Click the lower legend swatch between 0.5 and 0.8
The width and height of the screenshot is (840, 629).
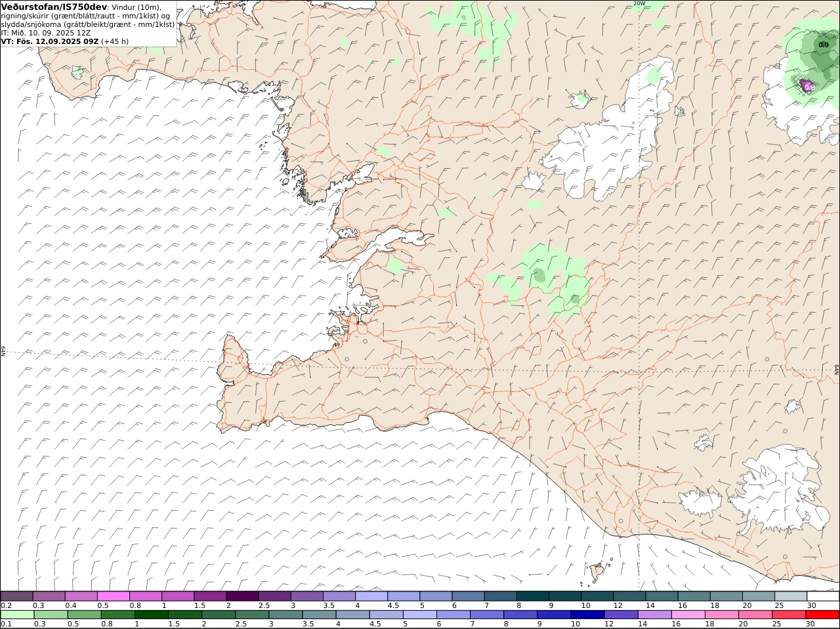click(84, 615)
